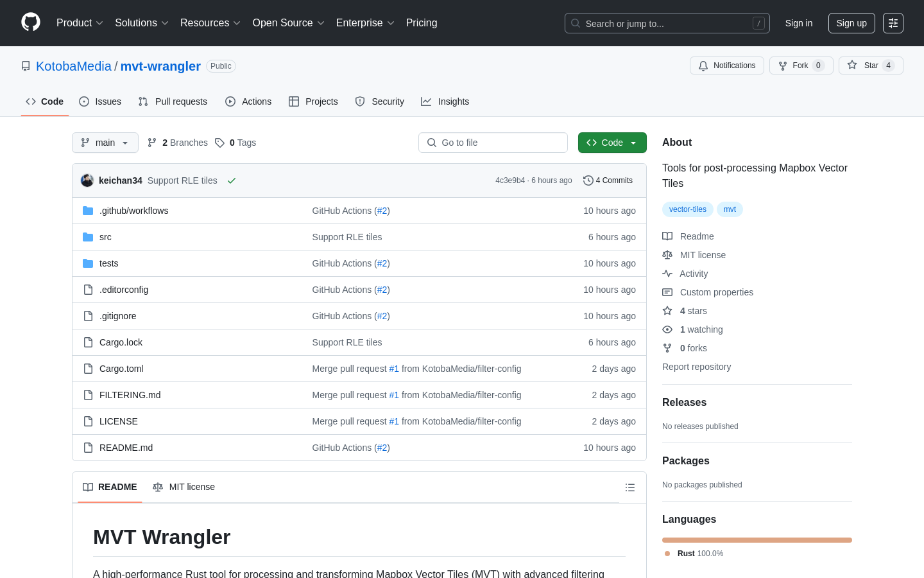Image resolution: width=924 pixels, height=578 pixels.
Task: Select the README tab above the readme
Action: [x=110, y=487]
